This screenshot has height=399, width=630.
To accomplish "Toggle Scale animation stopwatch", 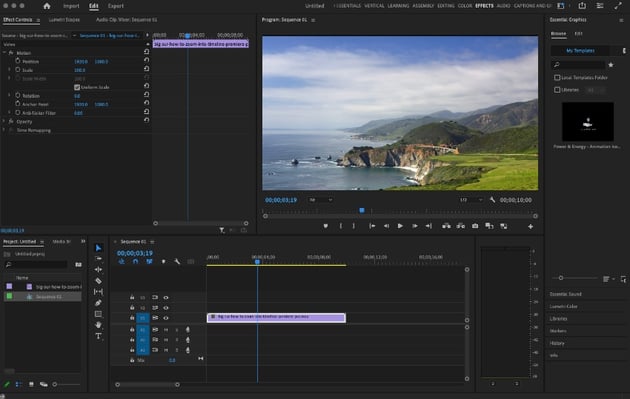I will tap(18, 70).
